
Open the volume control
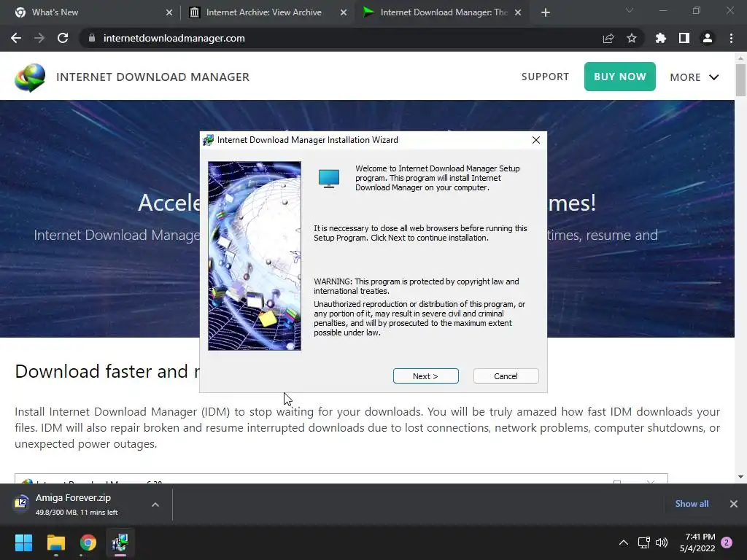pos(662,542)
